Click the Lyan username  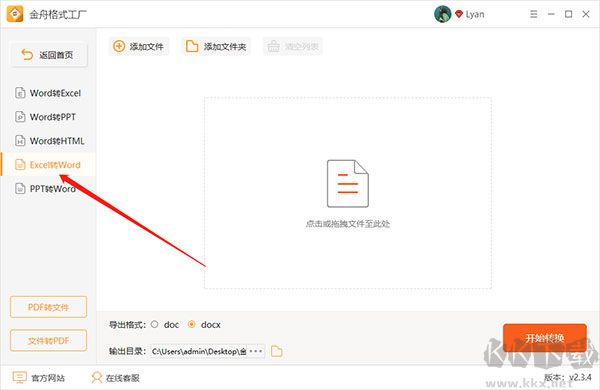click(475, 15)
